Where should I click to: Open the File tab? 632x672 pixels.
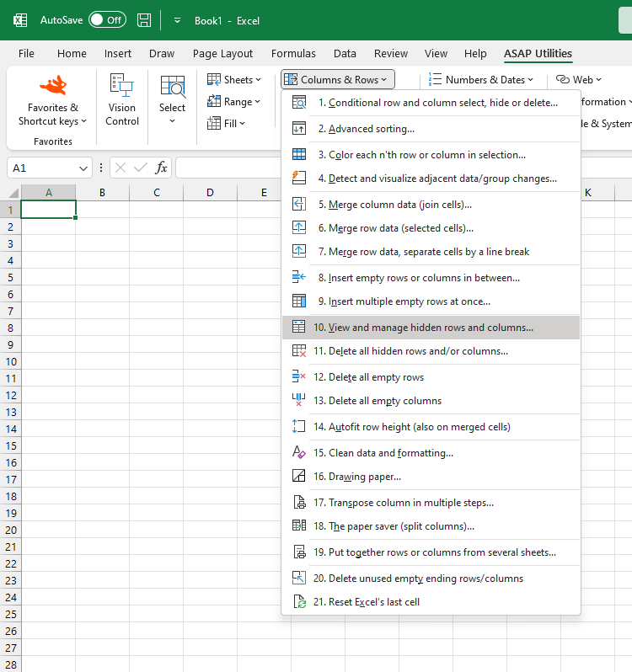[x=26, y=54]
